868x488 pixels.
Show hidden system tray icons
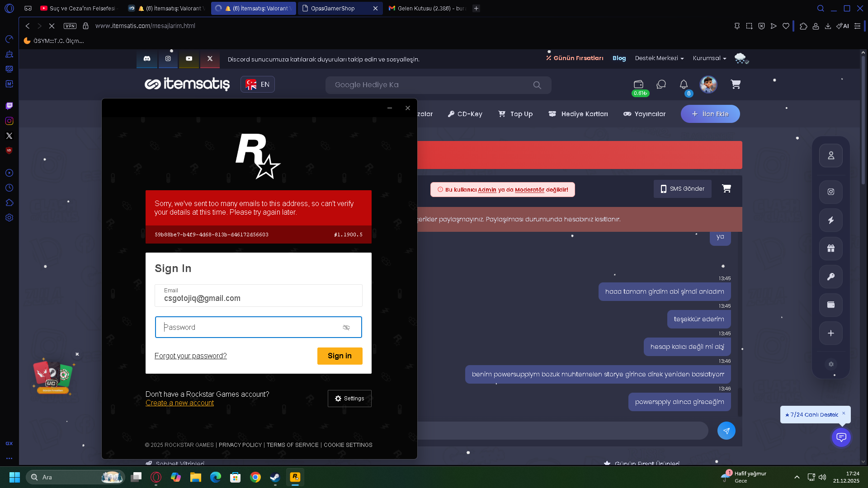point(797,477)
